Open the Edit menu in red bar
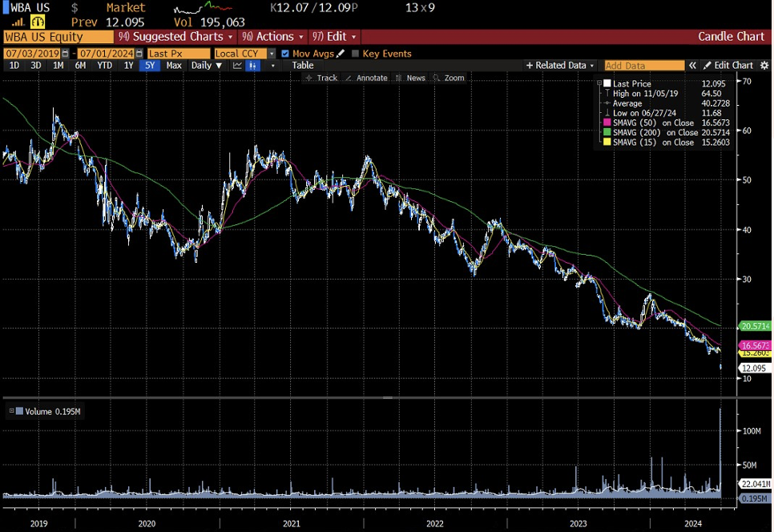The image size is (774, 532). click(x=334, y=37)
